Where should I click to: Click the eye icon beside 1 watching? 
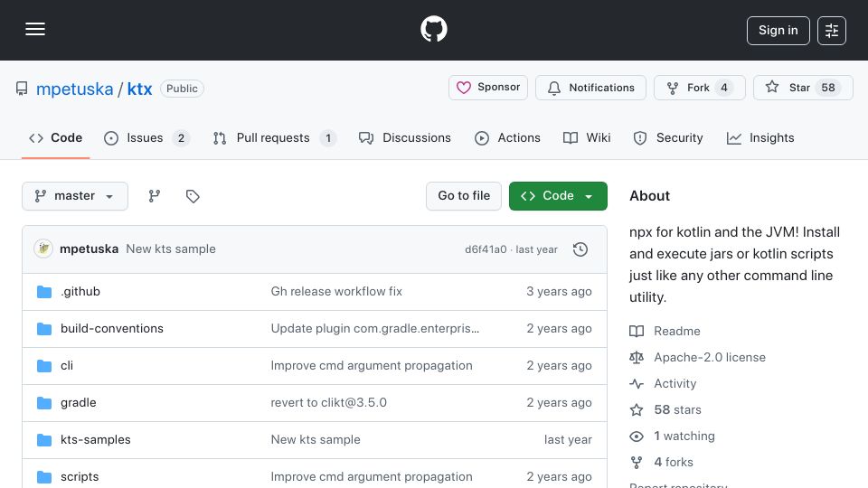(x=637, y=436)
